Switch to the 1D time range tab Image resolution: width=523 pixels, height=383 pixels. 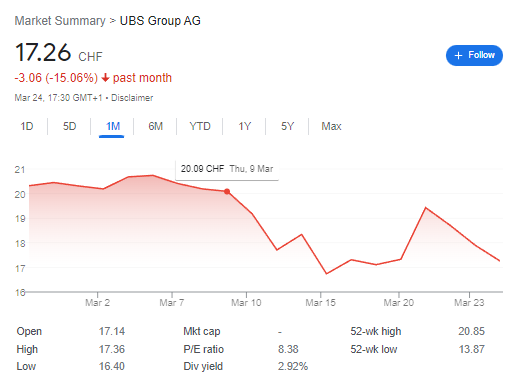(x=27, y=126)
